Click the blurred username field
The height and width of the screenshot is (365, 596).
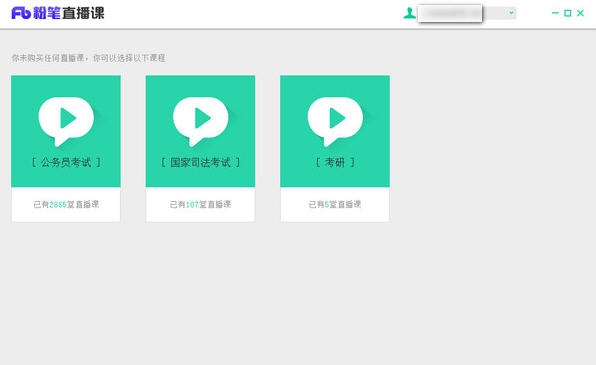pyautogui.click(x=450, y=13)
